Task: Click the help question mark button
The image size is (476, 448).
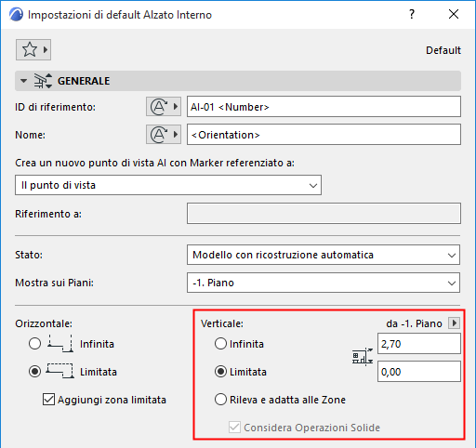Action: click(412, 14)
